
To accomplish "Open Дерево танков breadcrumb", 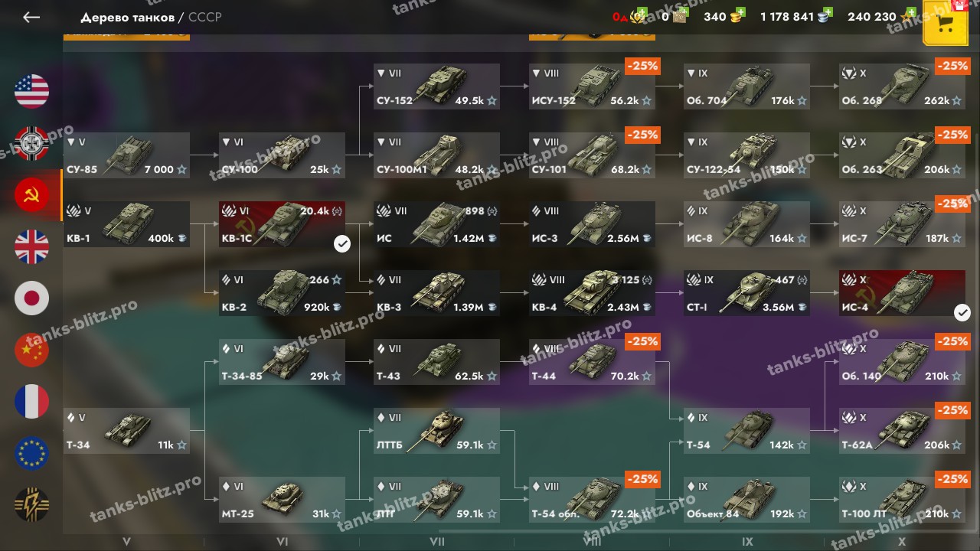I will click(127, 17).
